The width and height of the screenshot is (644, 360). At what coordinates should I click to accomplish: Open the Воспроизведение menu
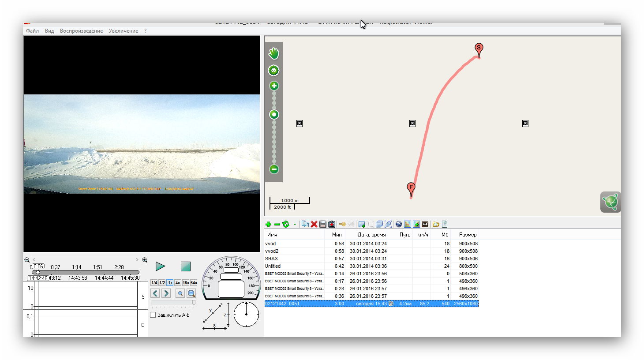click(81, 31)
